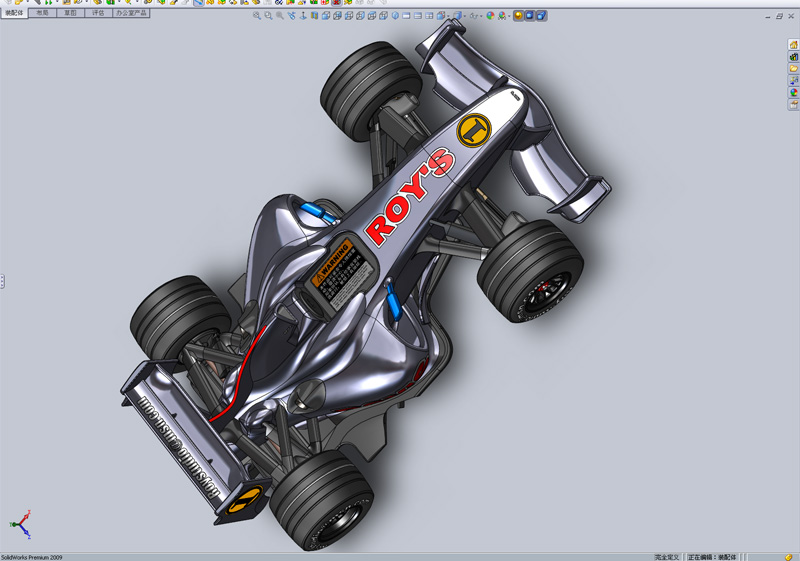Click the anchor-shaped pan view icon
The image size is (800, 561).
click(x=303, y=16)
